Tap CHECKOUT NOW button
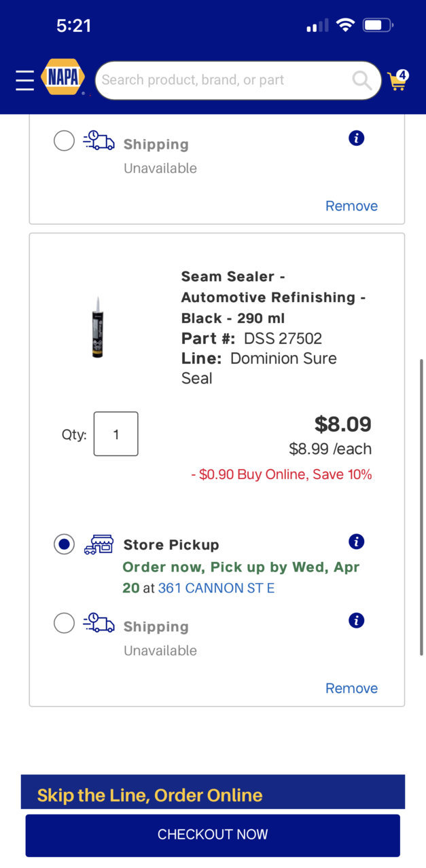The image size is (426, 868). (213, 835)
